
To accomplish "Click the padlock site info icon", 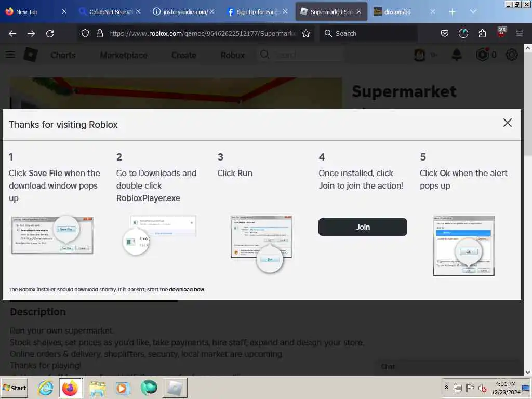I will [99, 33].
